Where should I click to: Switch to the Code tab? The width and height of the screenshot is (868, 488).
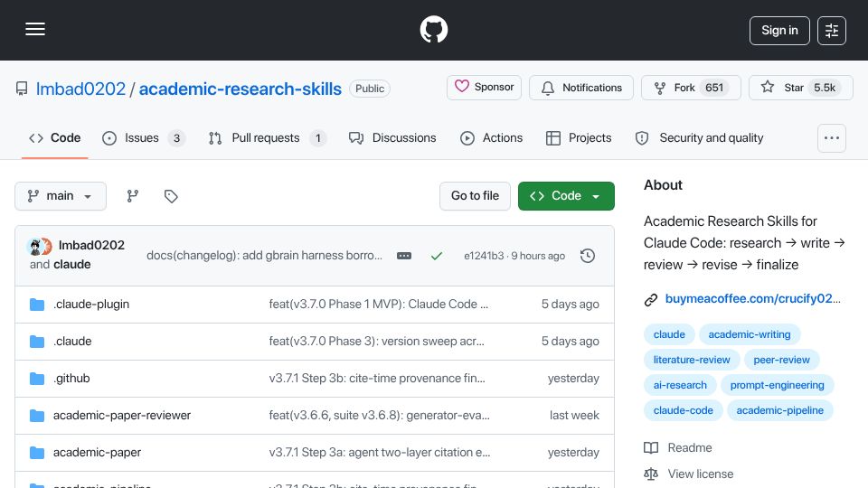tap(55, 137)
